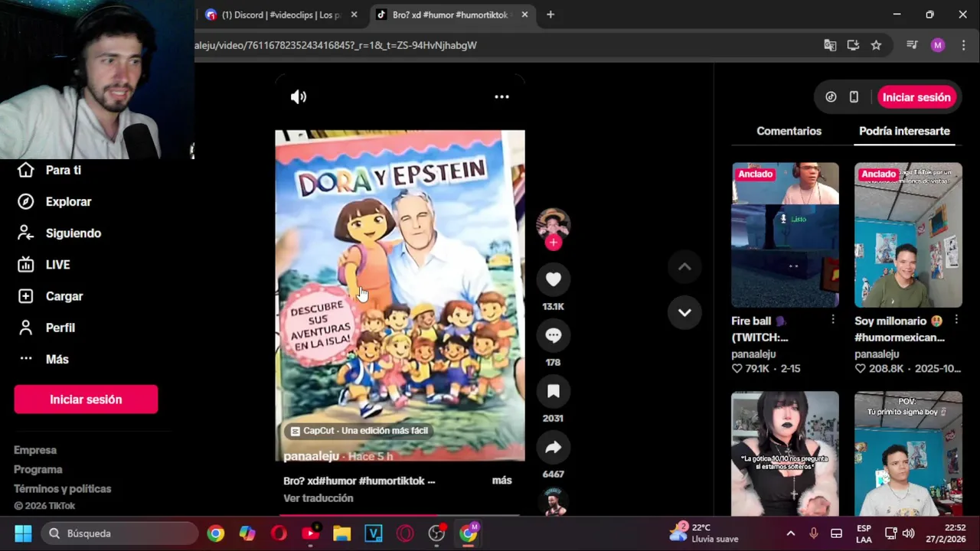Go to the previous video with up chevron
This screenshot has width=980, height=551.
(684, 267)
